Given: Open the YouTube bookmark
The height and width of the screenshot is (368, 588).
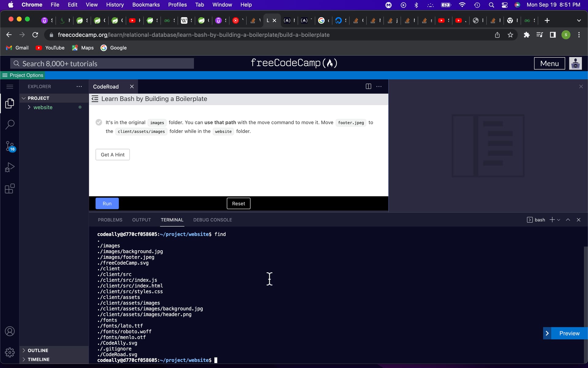Looking at the screenshot, I should [x=50, y=48].
